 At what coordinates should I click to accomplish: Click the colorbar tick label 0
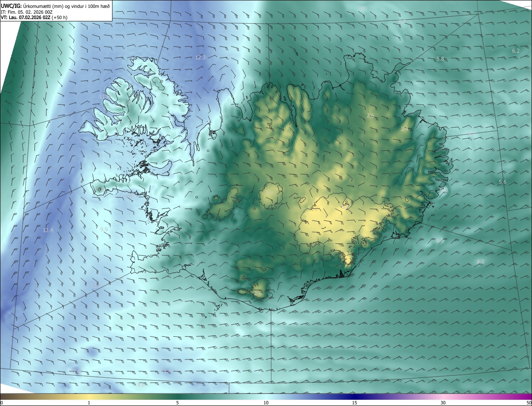pyautogui.click(x=2, y=403)
